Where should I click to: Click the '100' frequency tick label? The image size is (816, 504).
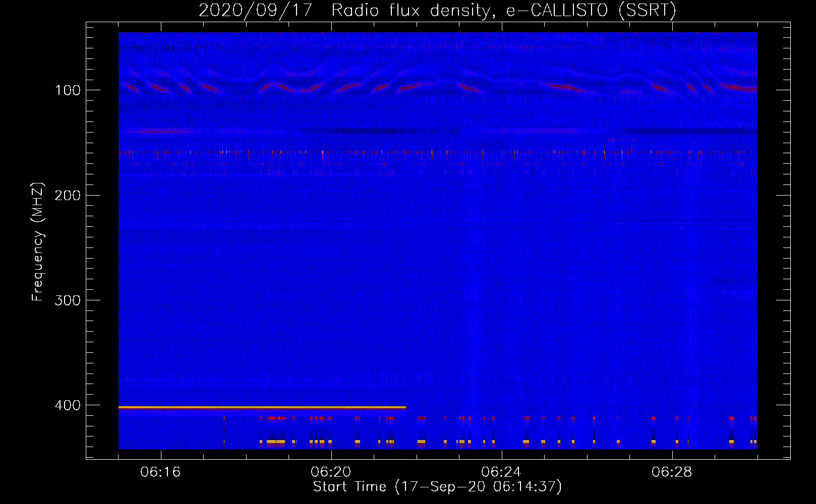pyautogui.click(x=68, y=90)
